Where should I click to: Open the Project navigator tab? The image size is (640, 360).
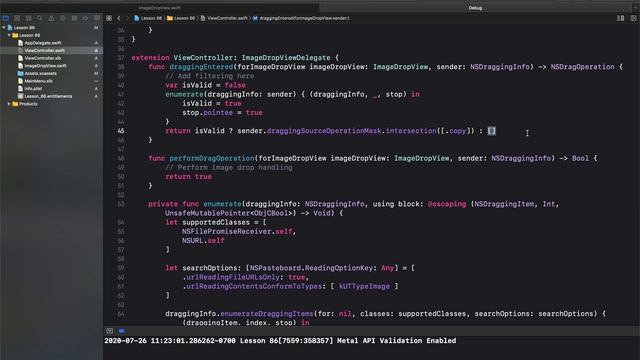6,18
